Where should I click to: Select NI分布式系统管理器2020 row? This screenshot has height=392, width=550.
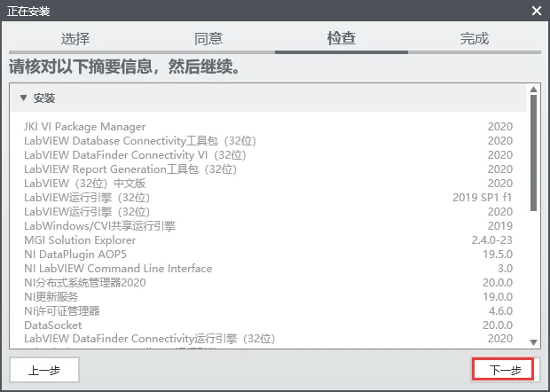pyautogui.click(x=268, y=283)
